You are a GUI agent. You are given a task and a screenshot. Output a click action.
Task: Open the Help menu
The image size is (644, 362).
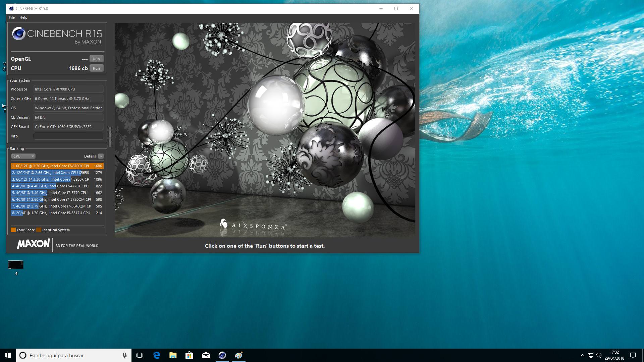click(x=23, y=17)
